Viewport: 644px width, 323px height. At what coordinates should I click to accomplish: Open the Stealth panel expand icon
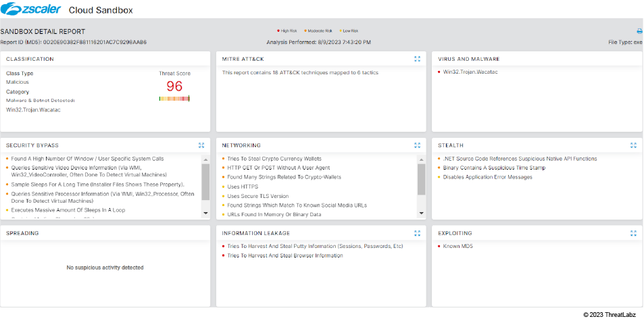[633, 145]
